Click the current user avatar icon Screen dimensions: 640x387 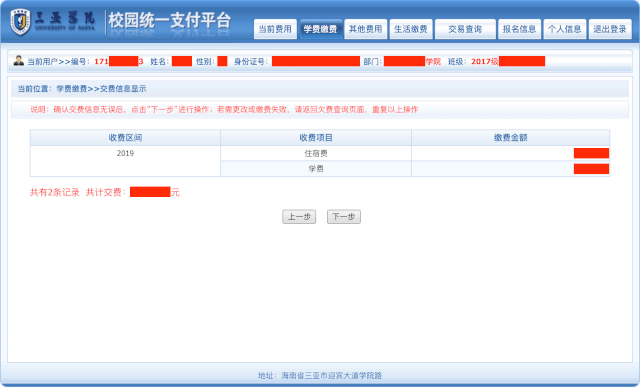tap(18, 61)
